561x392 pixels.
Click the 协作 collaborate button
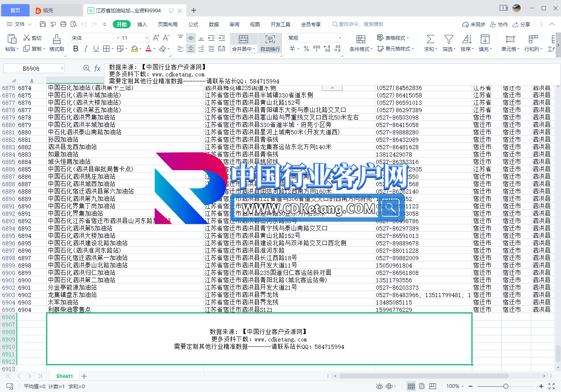(x=499, y=24)
